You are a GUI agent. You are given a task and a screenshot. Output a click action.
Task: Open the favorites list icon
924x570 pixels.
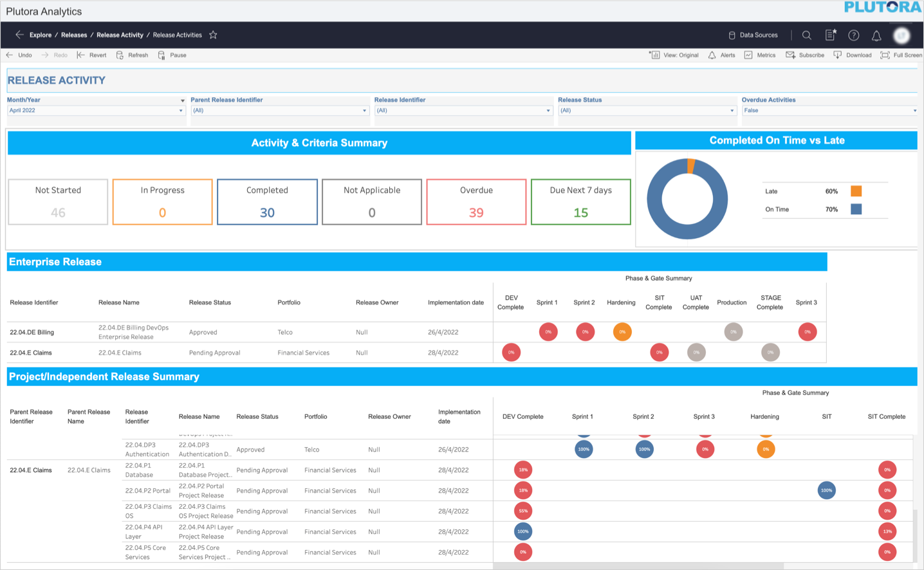(830, 35)
